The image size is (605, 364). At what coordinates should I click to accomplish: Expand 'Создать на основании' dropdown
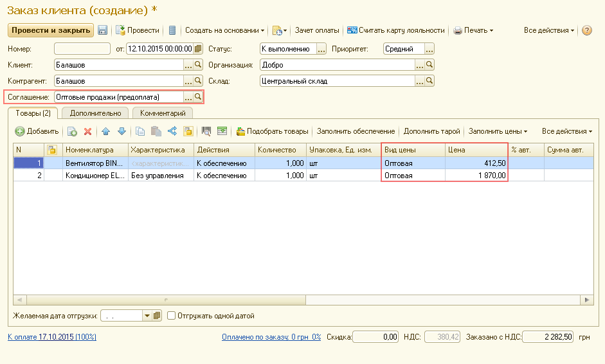click(x=224, y=30)
